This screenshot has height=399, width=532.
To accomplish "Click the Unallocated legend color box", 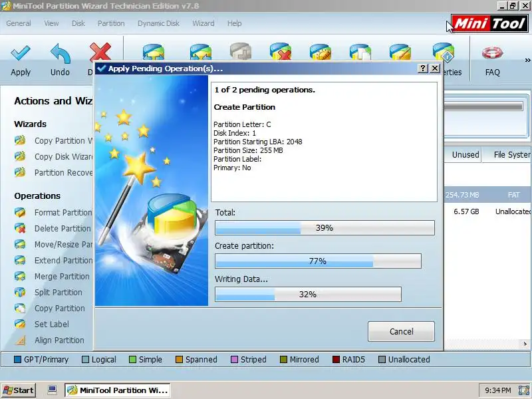I will click(x=382, y=359).
